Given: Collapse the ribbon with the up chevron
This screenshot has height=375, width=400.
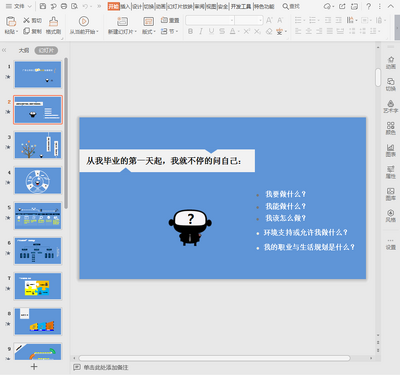Looking at the screenshot, I should [x=390, y=6].
